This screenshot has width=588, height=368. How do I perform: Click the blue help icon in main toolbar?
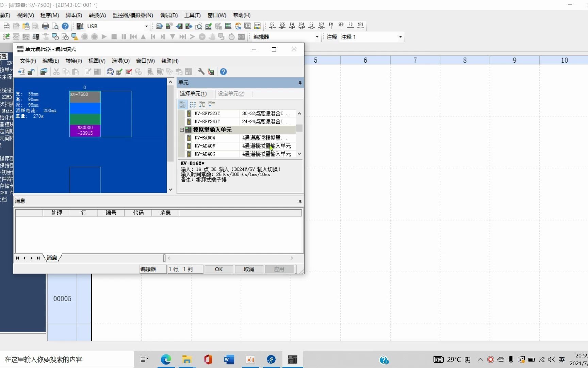65,26
